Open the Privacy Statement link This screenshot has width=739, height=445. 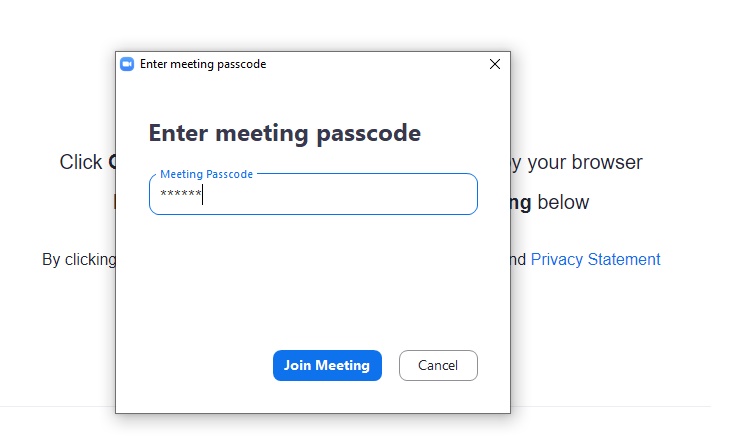(595, 260)
